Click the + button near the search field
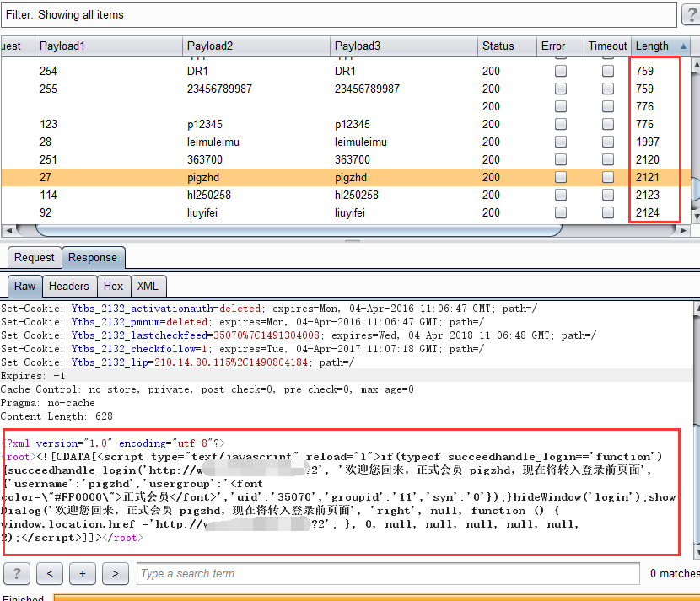The width and height of the screenshot is (700, 601). pos(83,573)
